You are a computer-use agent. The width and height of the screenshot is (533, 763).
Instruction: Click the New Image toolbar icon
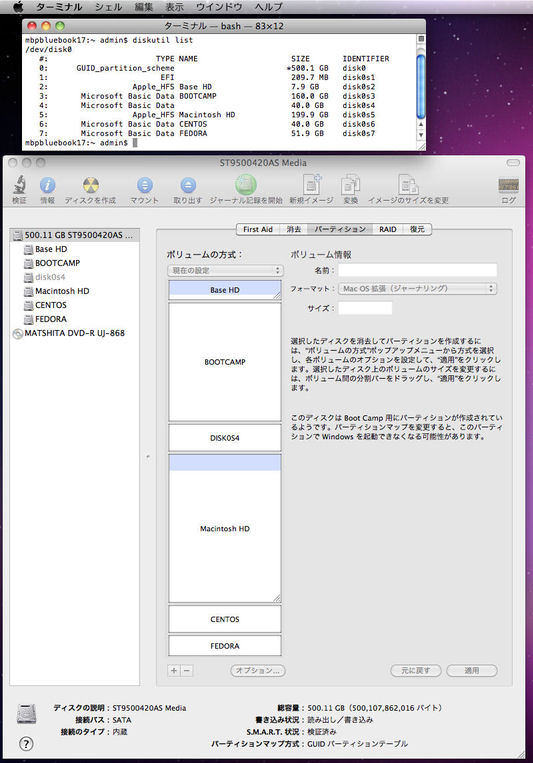click(312, 184)
